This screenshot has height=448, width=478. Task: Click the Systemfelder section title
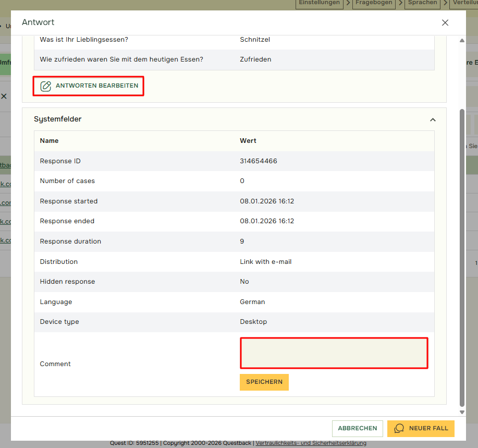(x=57, y=119)
